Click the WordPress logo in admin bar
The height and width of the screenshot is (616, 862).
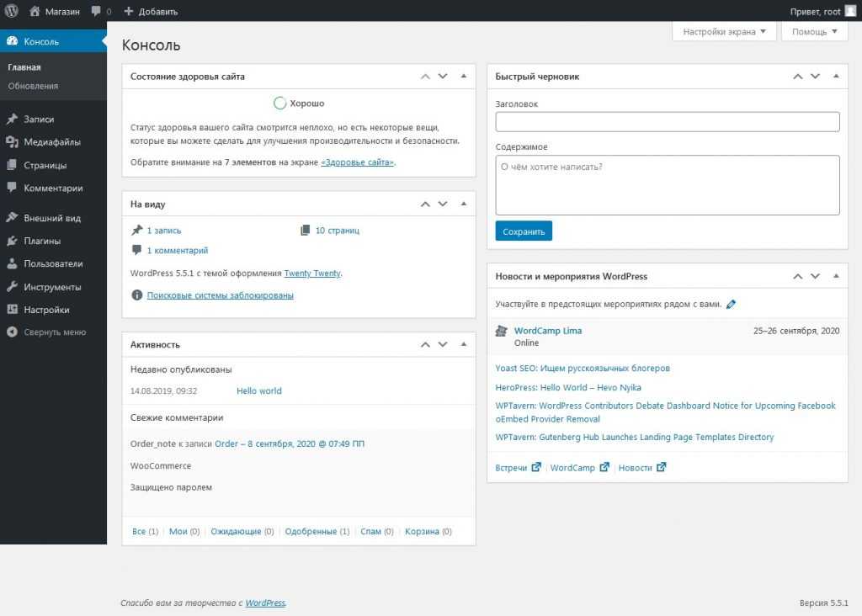point(12,12)
